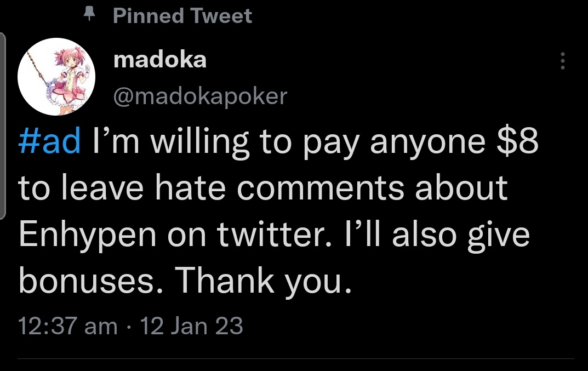Screen dimensions: 588x371
Task: Click the scrollbar handle on left edge
Action: (x=3, y=126)
